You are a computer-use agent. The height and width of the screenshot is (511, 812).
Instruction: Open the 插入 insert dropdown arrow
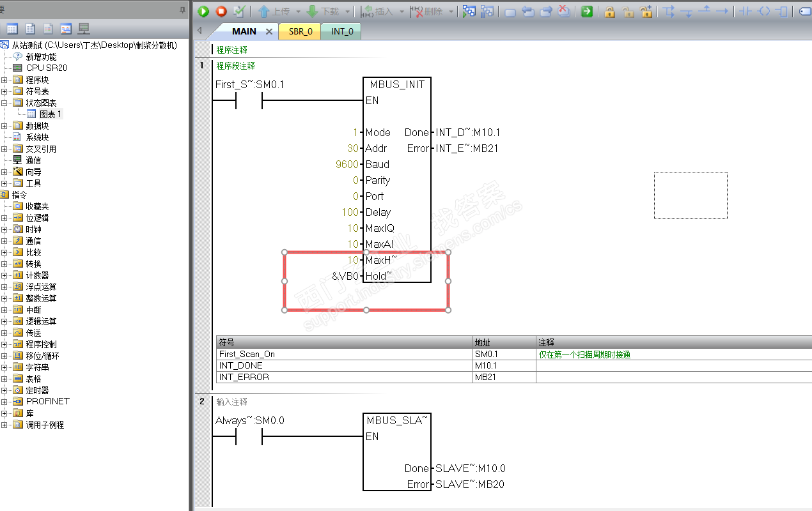point(402,11)
